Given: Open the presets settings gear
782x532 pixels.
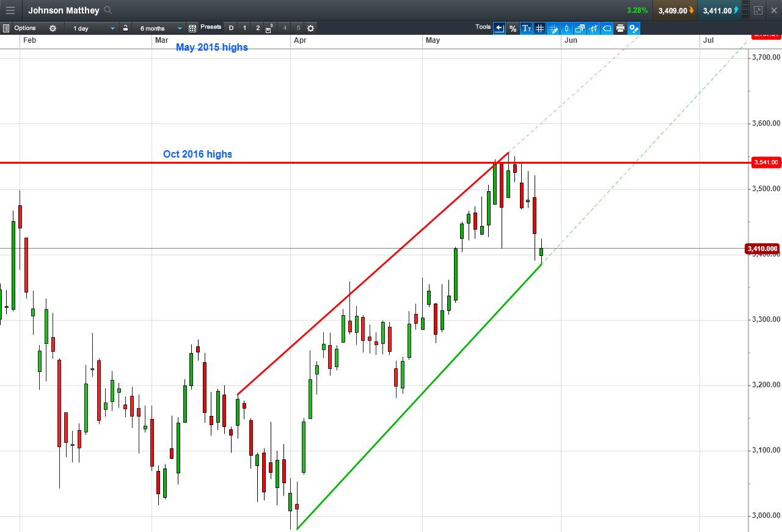Looking at the screenshot, I should (x=311, y=28).
